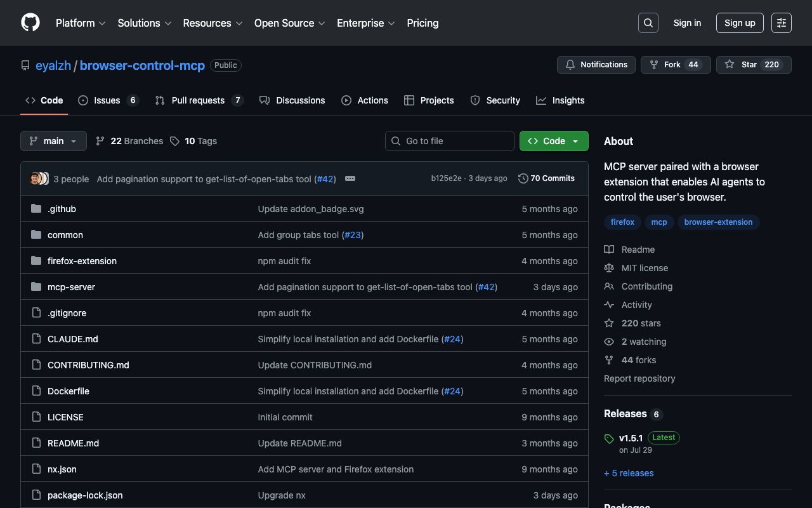Click the Go to file search field
812x508 pixels.
pos(449,141)
